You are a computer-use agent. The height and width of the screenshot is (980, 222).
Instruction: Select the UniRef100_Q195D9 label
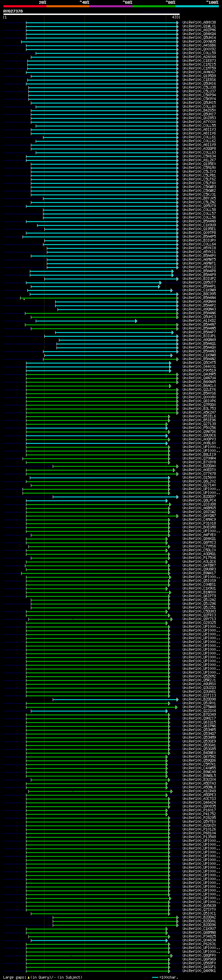coord(199,76)
